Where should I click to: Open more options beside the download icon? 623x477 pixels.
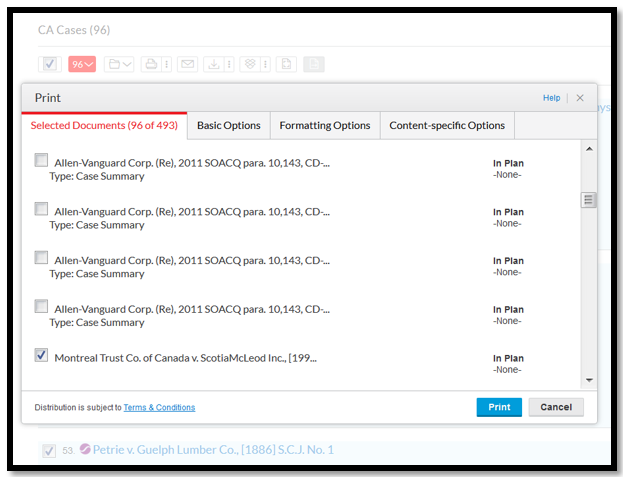pyautogui.click(x=229, y=64)
